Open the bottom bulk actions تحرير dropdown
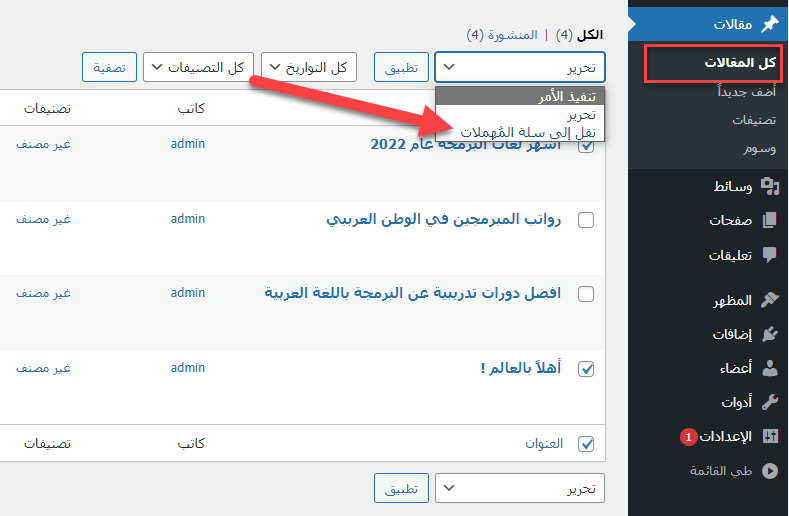 (520, 488)
